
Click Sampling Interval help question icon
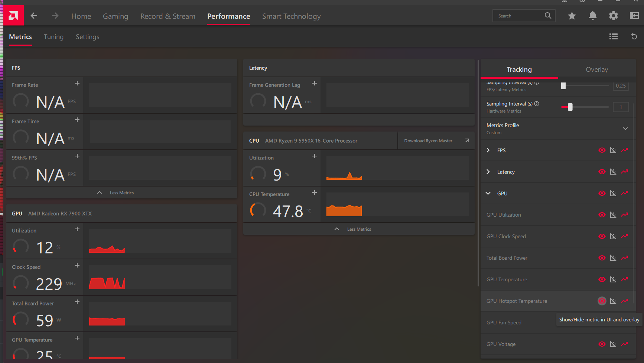click(x=537, y=104)
